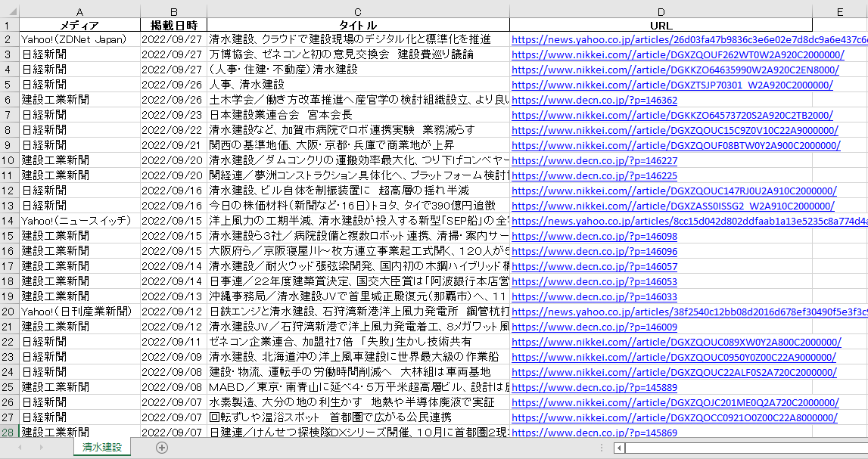Open nikkei link DGXZQOUC147RJ0U2A910C2000000
Viewport: 868px width, 459px height.
tap(674, 191)
